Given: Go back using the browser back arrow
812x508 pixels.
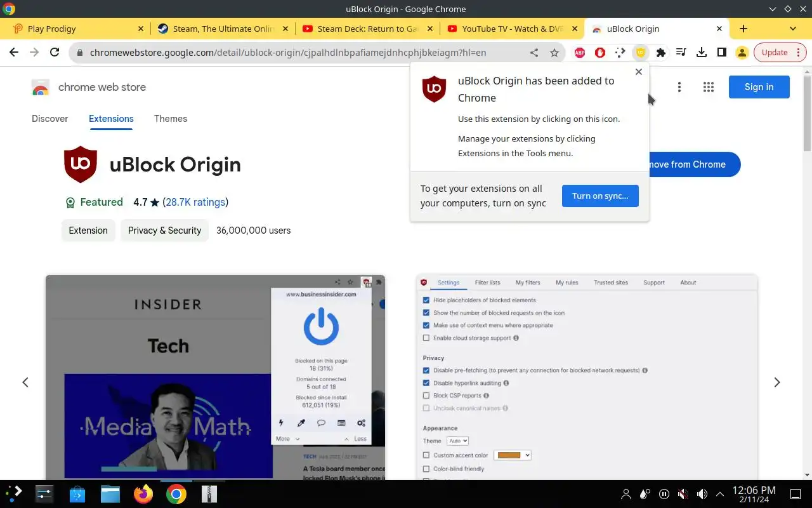Looking at the screenshot, I should (14, 53).
